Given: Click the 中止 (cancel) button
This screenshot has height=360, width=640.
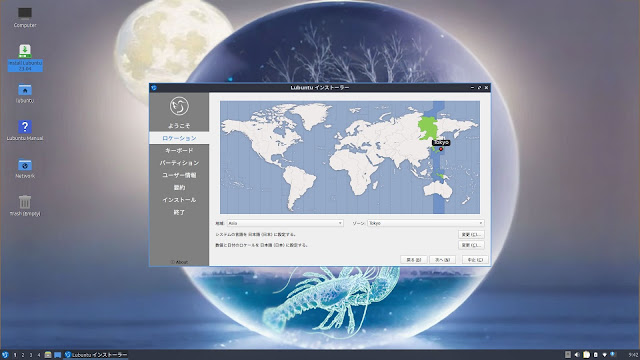Looking at the screenshot, I should [475, 260].
